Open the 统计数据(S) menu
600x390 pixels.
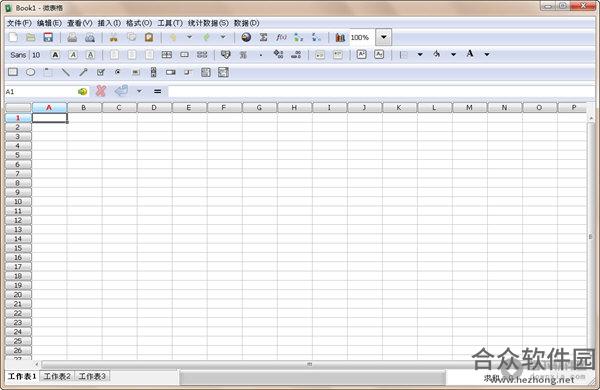coord(208,23)
